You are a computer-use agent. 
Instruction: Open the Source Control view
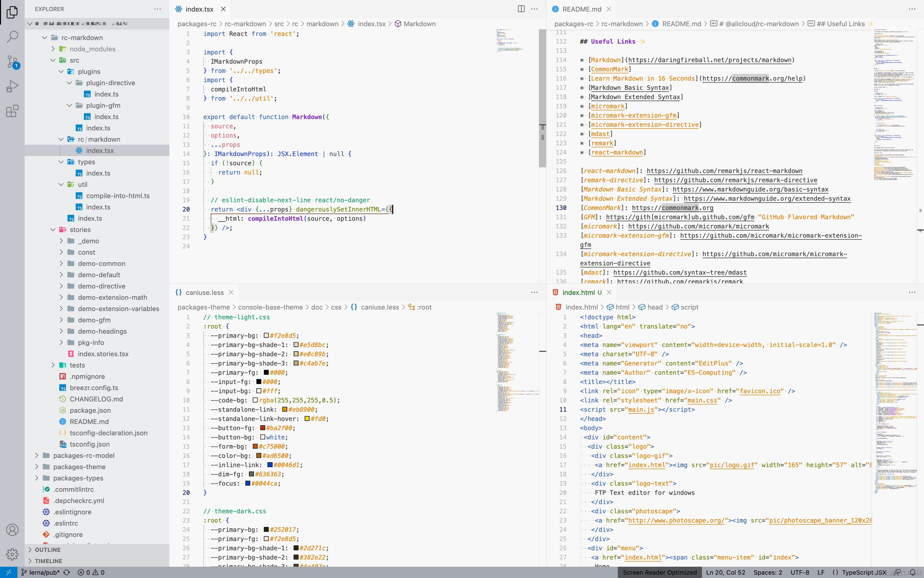click(x=12, y=61)
